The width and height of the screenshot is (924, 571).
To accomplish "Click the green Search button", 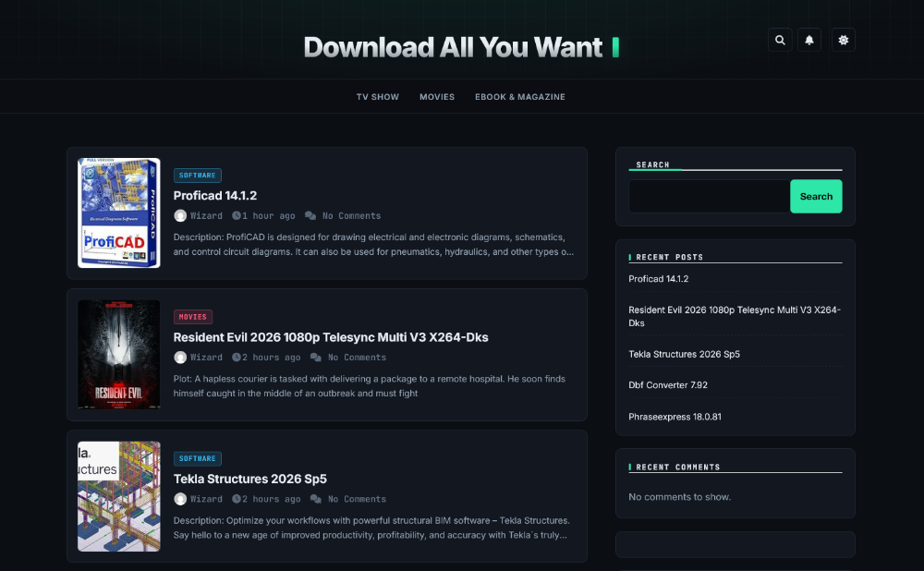I will tap(816, 196).
